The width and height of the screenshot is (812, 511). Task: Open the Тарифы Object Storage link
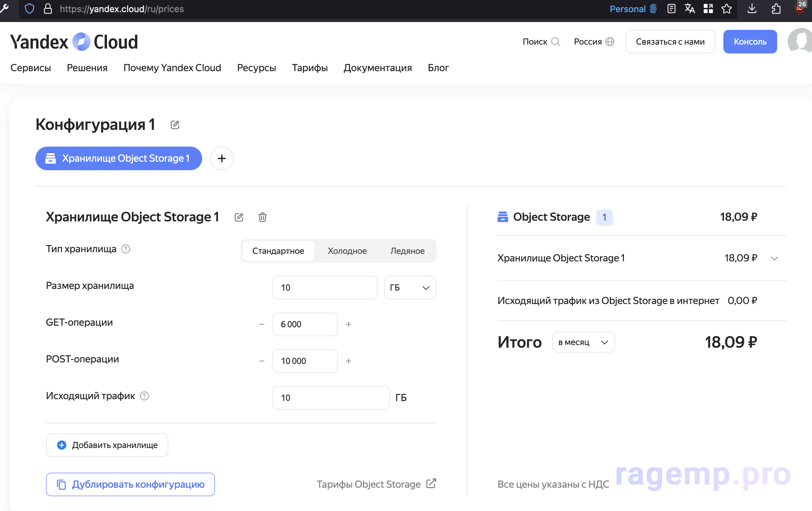[376, 484]
